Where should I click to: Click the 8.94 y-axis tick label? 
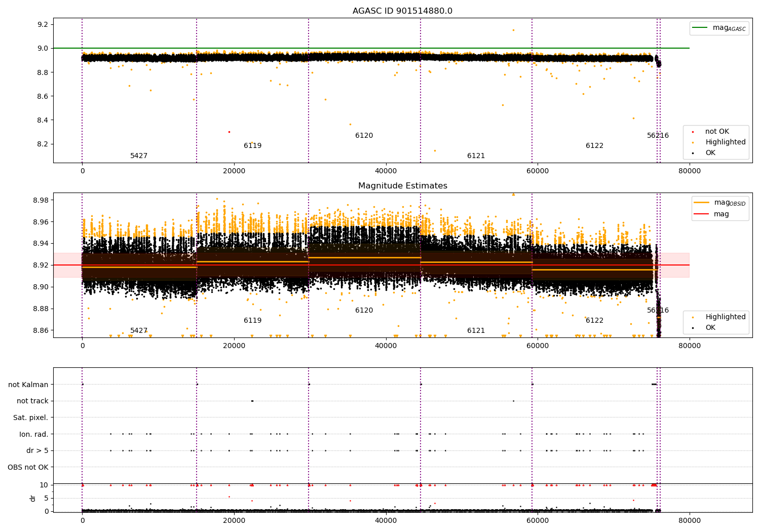pyautogui.click(x=41, y=244)
